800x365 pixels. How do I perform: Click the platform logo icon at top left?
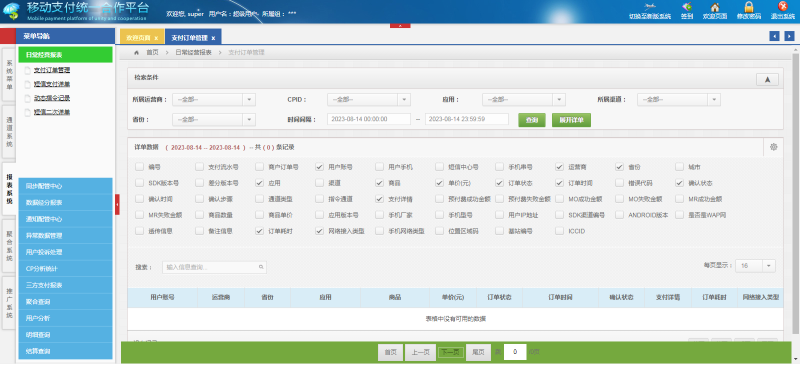[x=12, y=11]
